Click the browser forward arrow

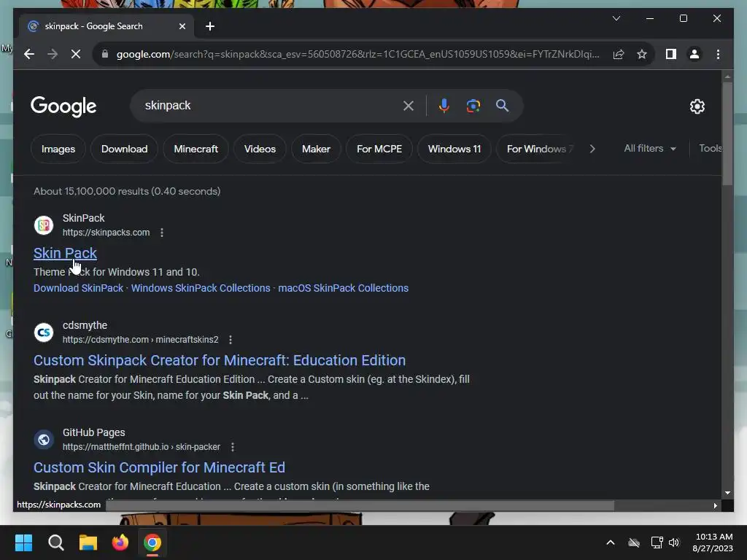(x=53, y=54)
